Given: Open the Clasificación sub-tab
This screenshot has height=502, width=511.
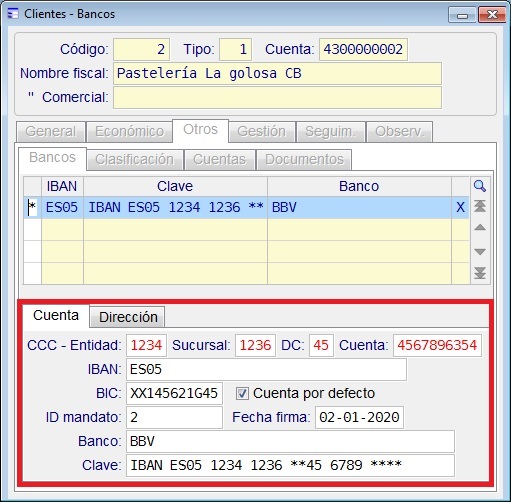Looking at the screenshot, I should [135, 159].
